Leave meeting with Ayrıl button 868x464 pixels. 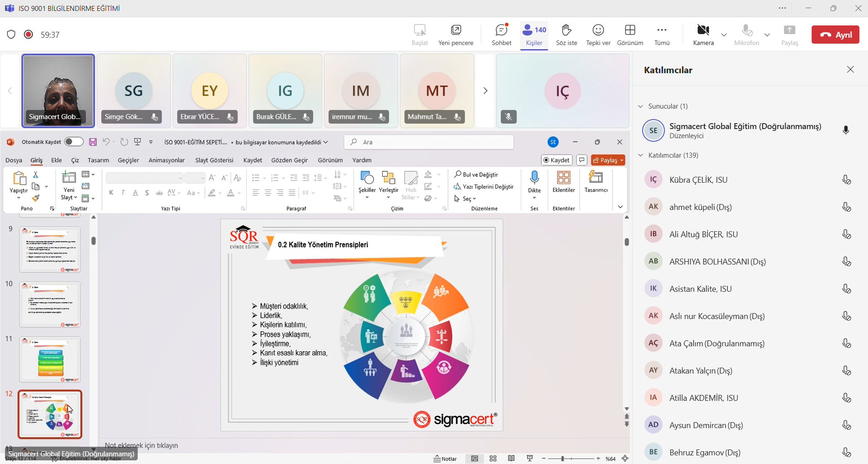[835, 35]
